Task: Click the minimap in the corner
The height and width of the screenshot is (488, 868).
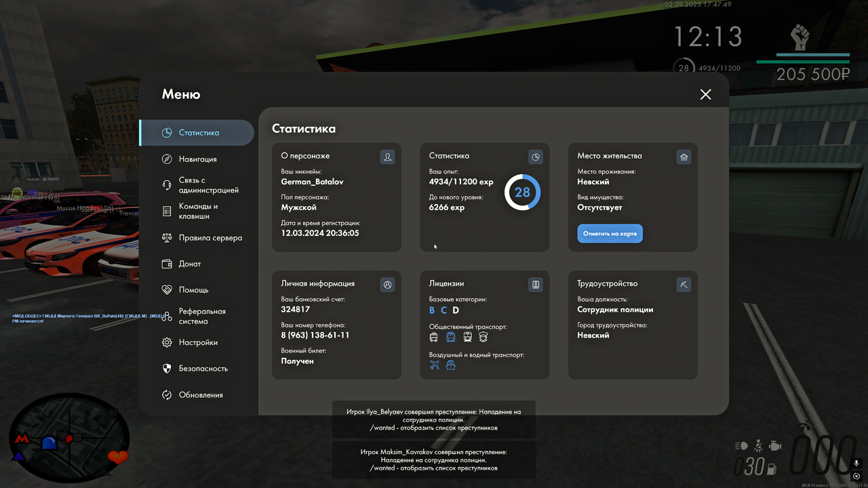Action: 69,437
